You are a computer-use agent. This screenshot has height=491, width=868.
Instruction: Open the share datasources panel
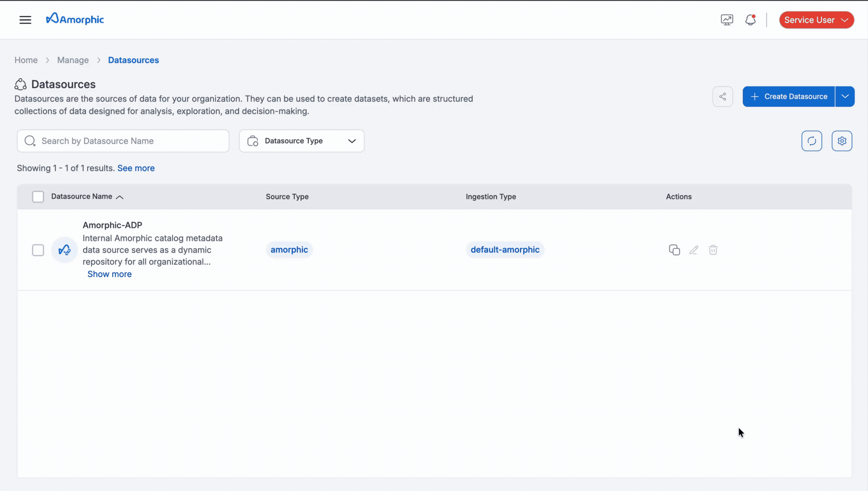coord(723,96)
